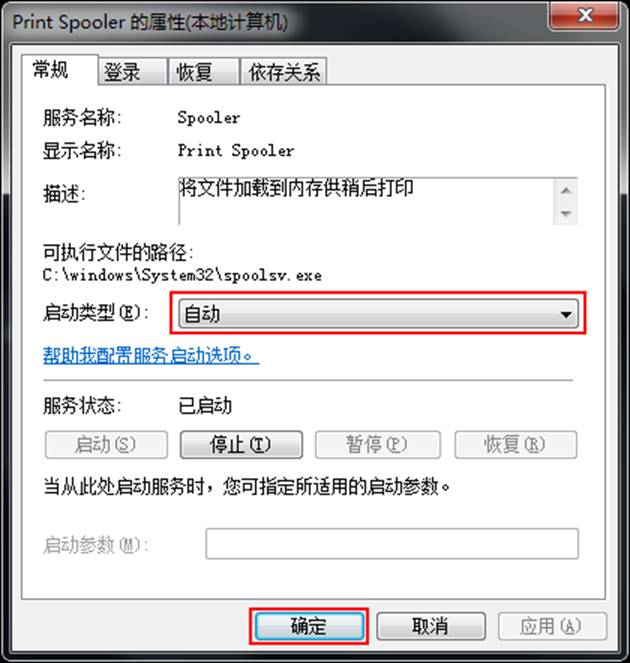This screenshot has height=663, width=630.
Task: Stop the service with 停止(T)
Action: pyautogui.click(x=241, y=444)
